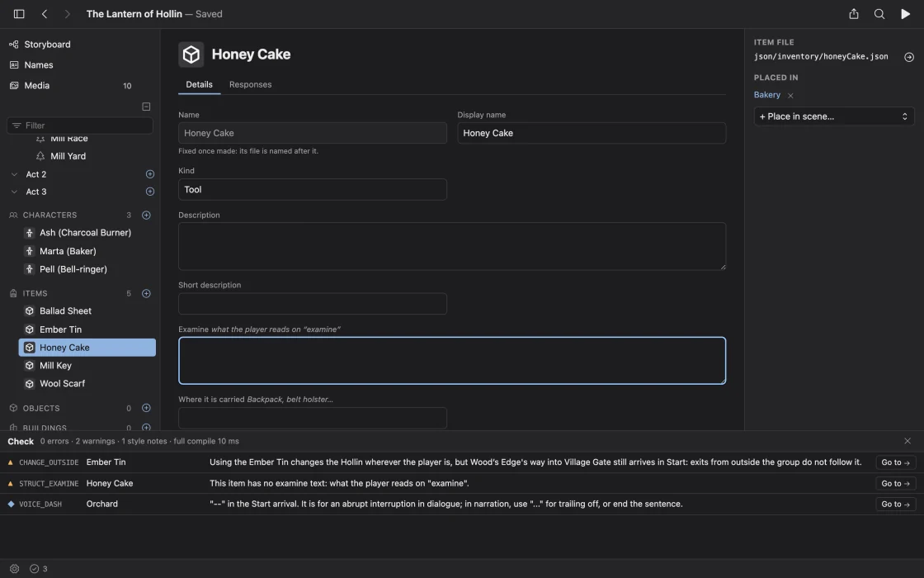Toggle the sidebar panel icon

(x=19, y=13)
